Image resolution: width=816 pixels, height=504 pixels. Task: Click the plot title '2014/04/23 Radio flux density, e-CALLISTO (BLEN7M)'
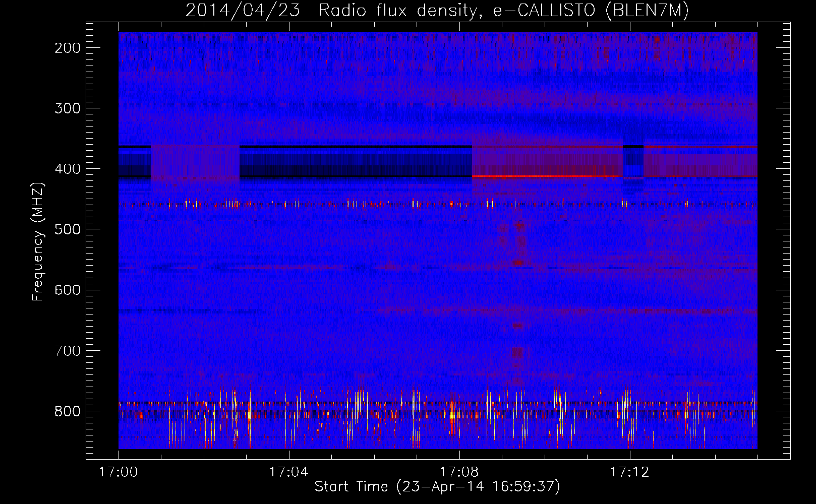pyautogui.click(x=437, y=10)
